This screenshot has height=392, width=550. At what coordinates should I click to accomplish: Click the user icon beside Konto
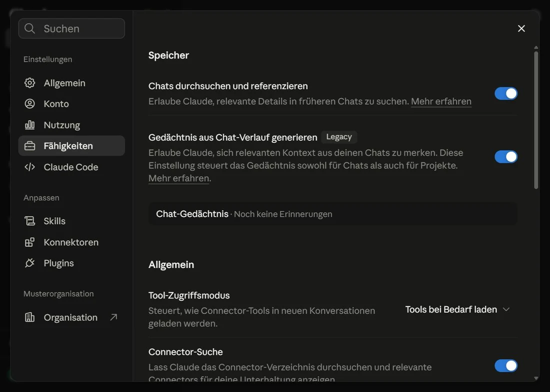click(x=30, y=104)
